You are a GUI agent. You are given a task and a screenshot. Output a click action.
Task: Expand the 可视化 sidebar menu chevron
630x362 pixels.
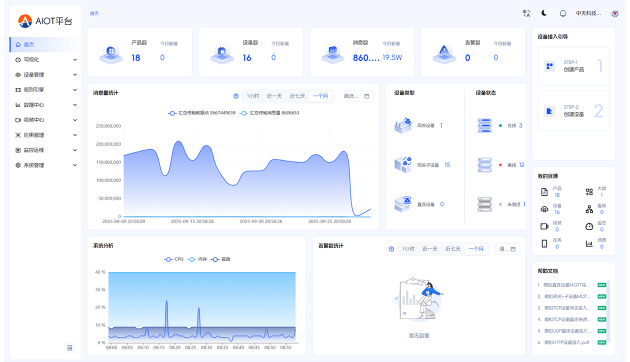click(x=75, y=59)
